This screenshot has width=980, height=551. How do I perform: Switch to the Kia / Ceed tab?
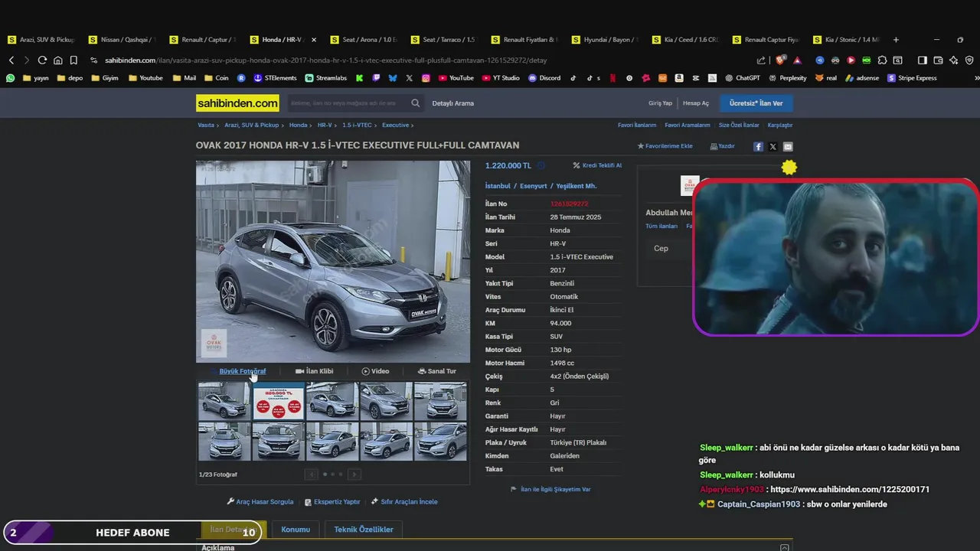(x=685, y=40)
